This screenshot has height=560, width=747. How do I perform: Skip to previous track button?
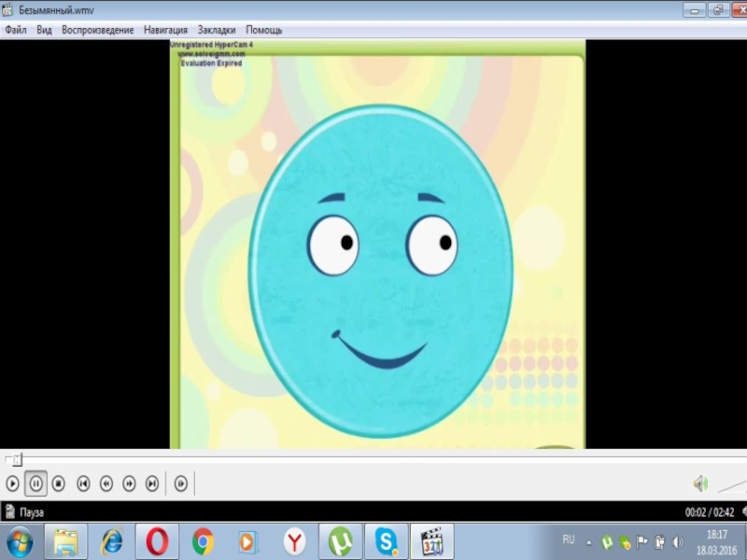pos(83,483)
